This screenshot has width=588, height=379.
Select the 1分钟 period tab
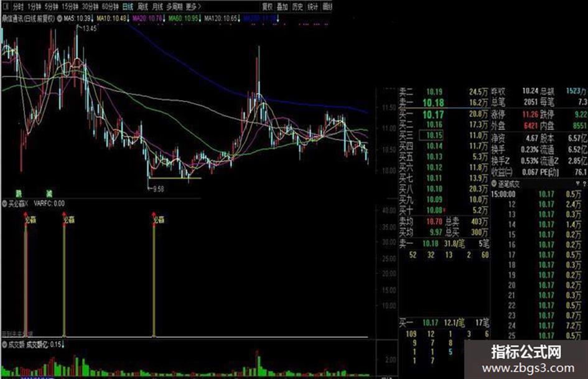click(34, 6)
